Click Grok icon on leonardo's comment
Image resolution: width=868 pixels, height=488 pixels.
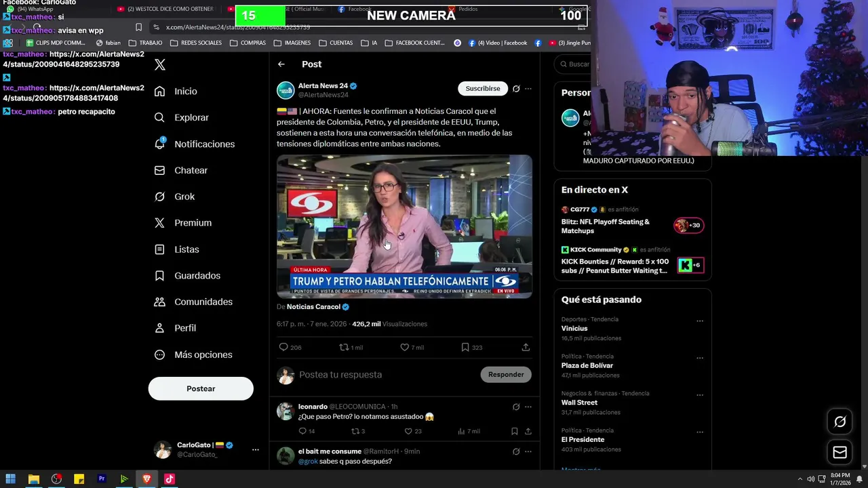coord(516,407)
